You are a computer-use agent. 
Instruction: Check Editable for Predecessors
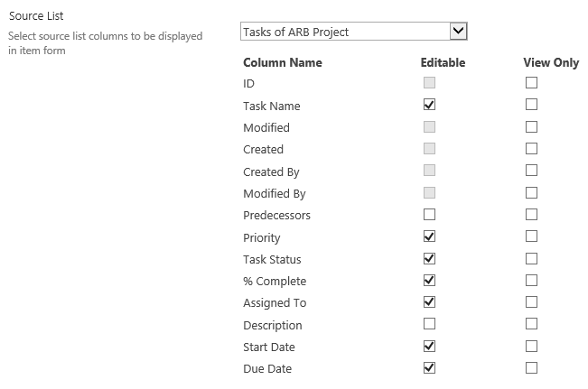click(x=429, y=215)
